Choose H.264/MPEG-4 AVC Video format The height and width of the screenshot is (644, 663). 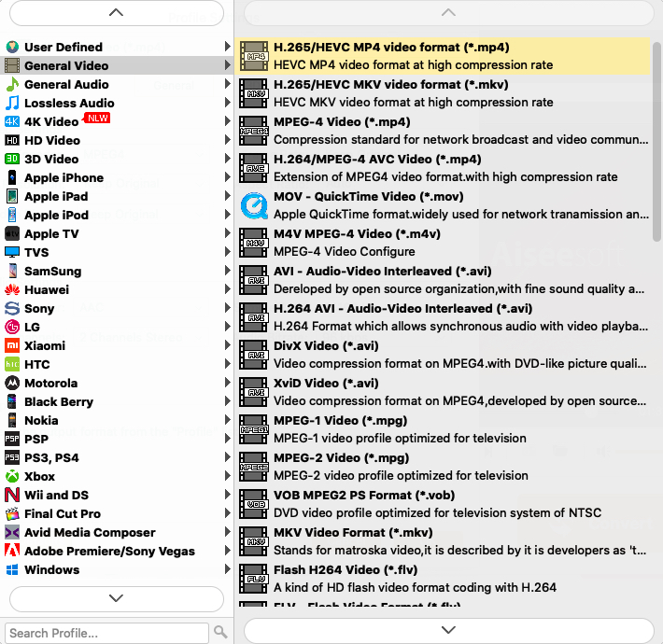(443, 168)
